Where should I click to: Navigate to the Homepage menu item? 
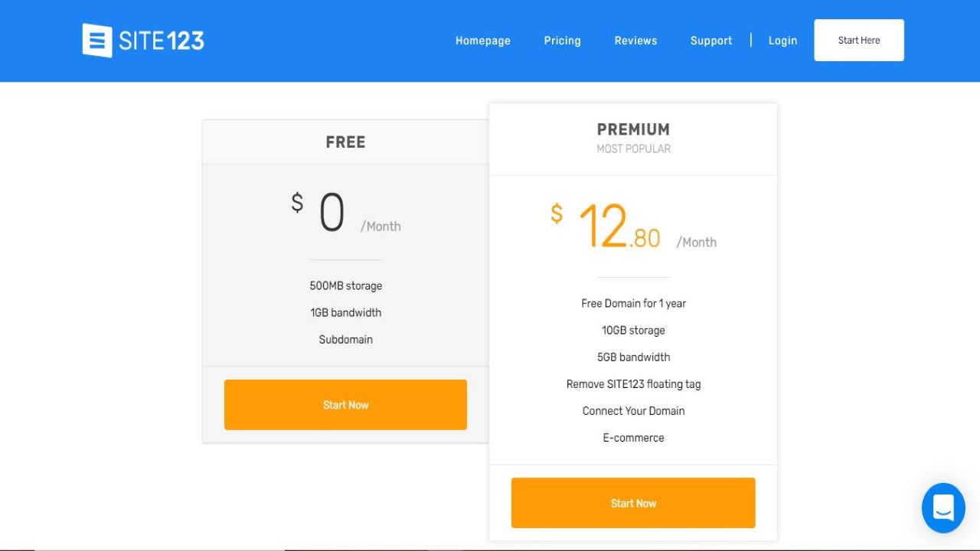point(482,41)
